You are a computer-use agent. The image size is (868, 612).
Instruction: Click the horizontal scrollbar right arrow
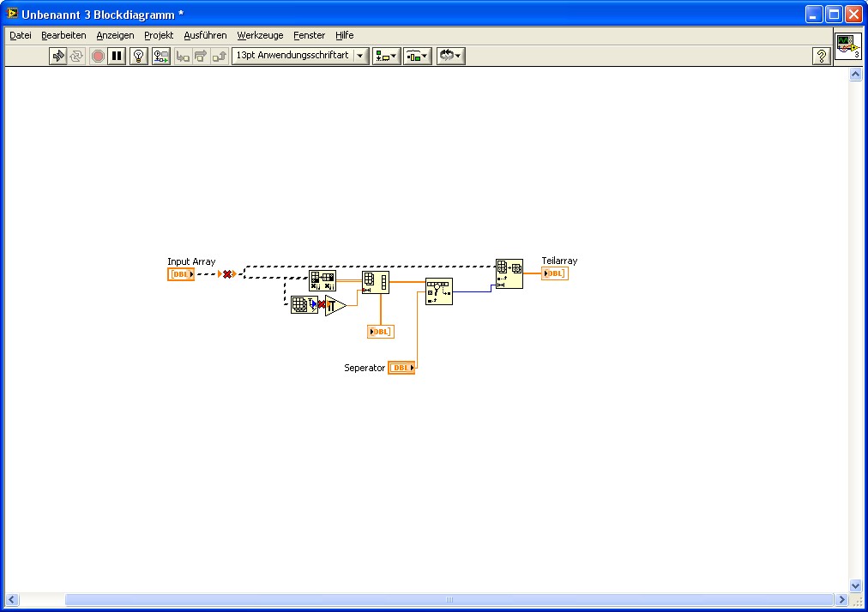[842, 600]
